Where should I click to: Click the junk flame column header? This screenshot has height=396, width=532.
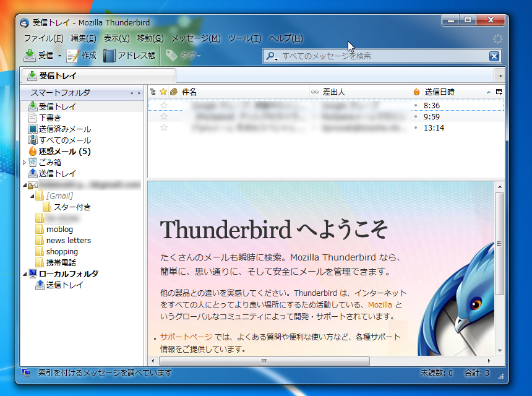(416, 91)
